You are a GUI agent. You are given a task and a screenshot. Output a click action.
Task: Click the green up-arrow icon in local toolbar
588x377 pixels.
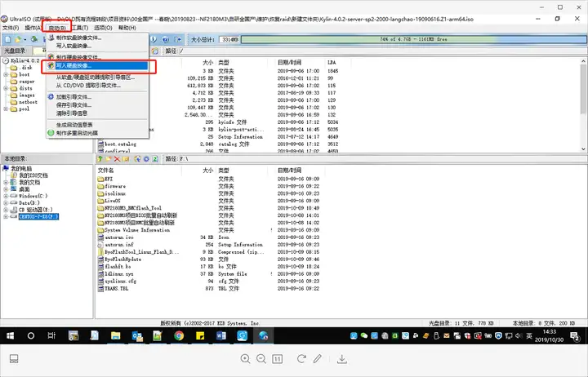click(100, 159)
